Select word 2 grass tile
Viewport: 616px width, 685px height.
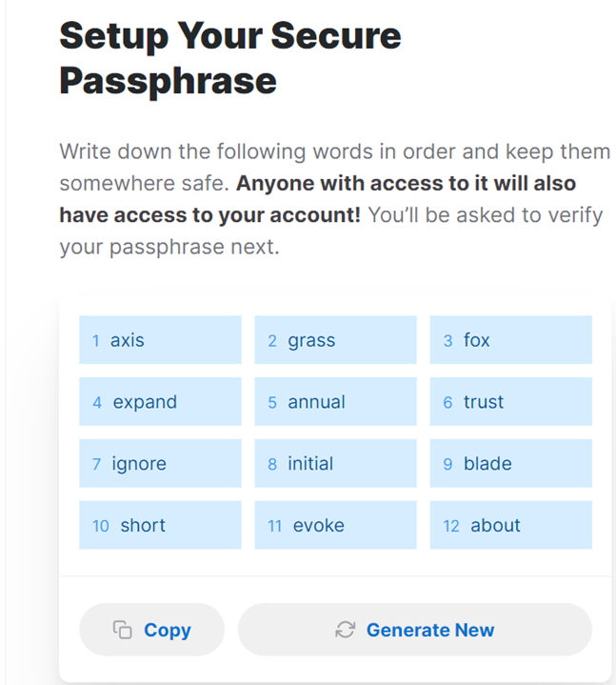(335, 340)
